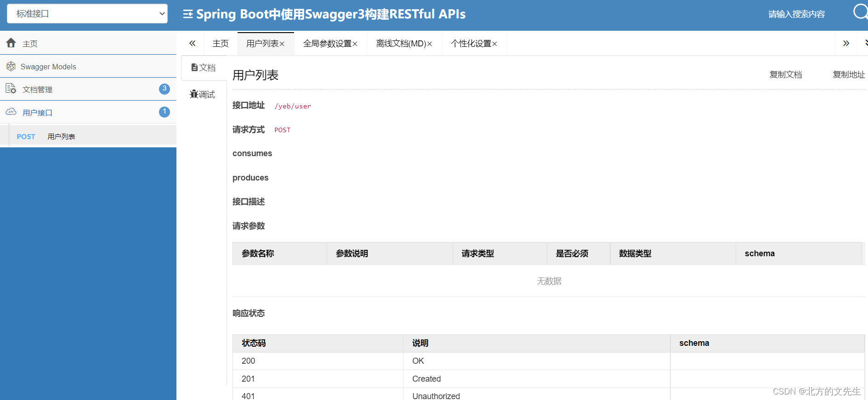This screenshot has width=868, height=400.
Task: Click the blue POST label in sidebar
Action: coord(26,136)
